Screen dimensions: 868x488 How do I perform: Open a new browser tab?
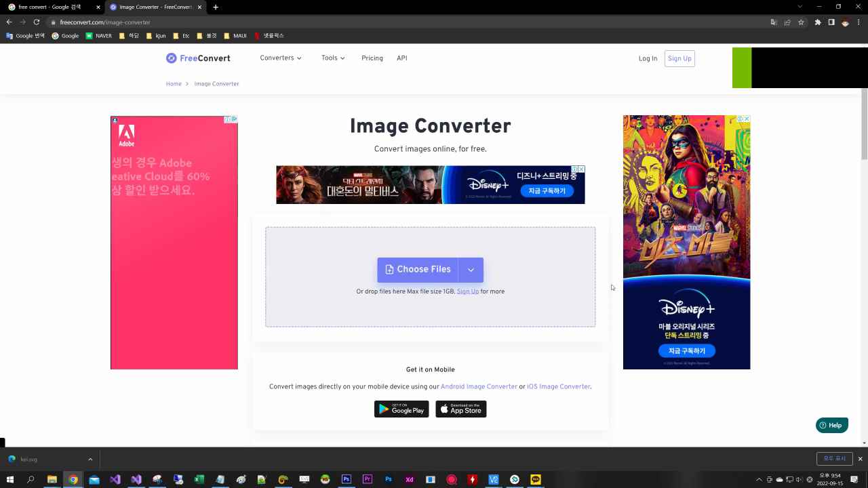point(216,7)
